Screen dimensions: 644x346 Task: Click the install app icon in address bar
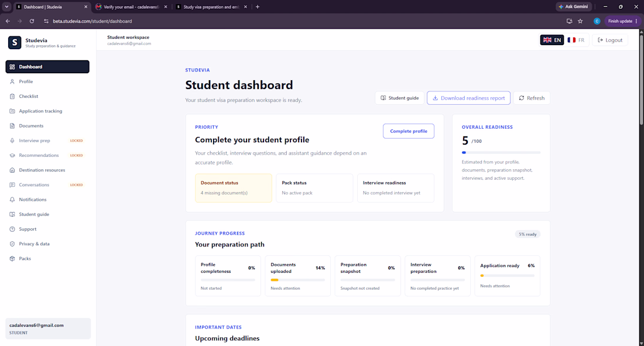coord(569,21)
